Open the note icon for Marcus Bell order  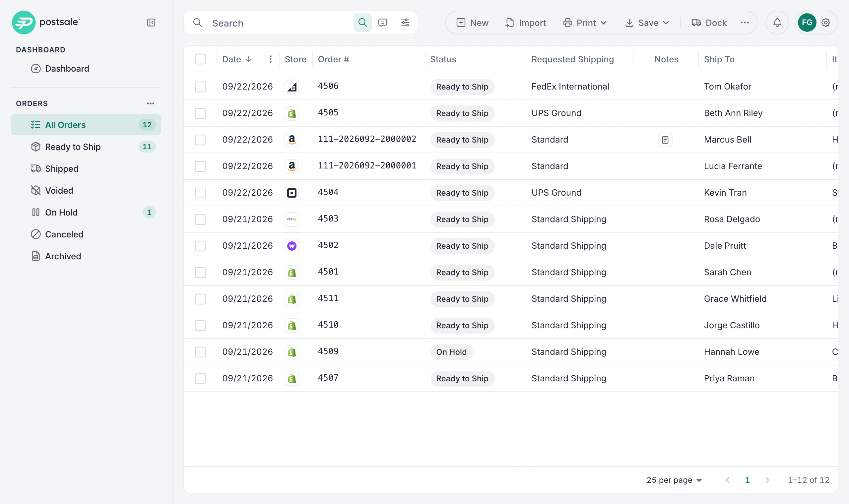[665, 140]
